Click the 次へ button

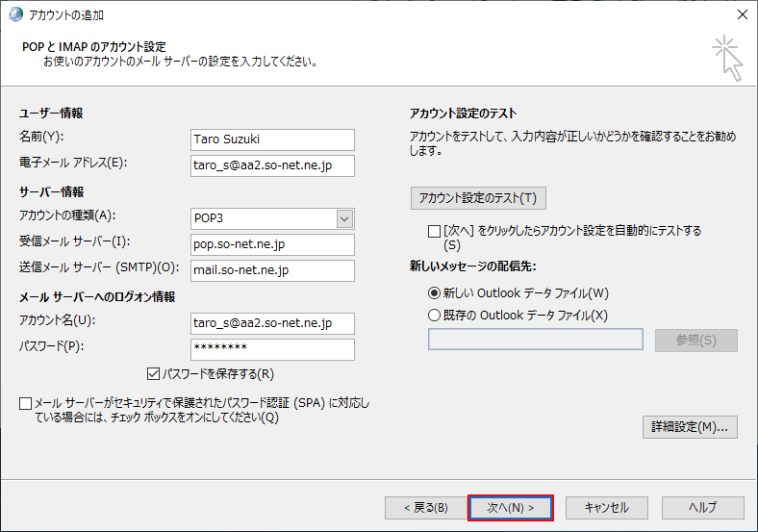511,507
